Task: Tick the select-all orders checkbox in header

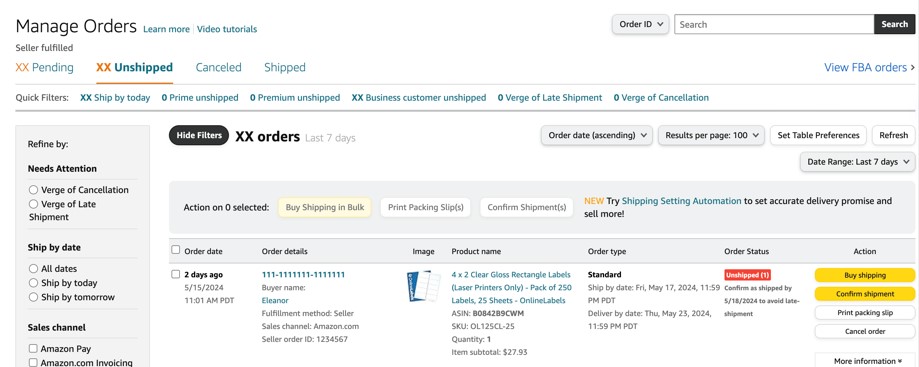Action: (176, 250)
